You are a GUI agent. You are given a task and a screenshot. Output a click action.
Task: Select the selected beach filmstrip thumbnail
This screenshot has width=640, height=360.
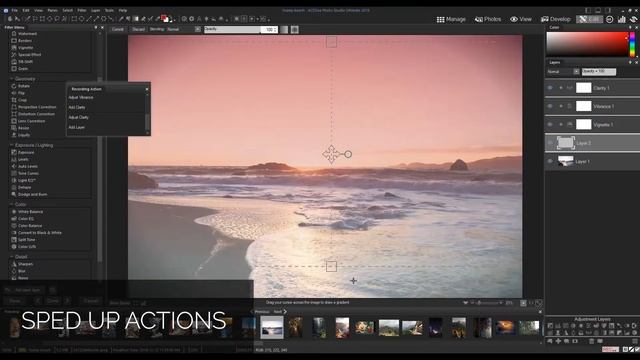pos(272,327)
